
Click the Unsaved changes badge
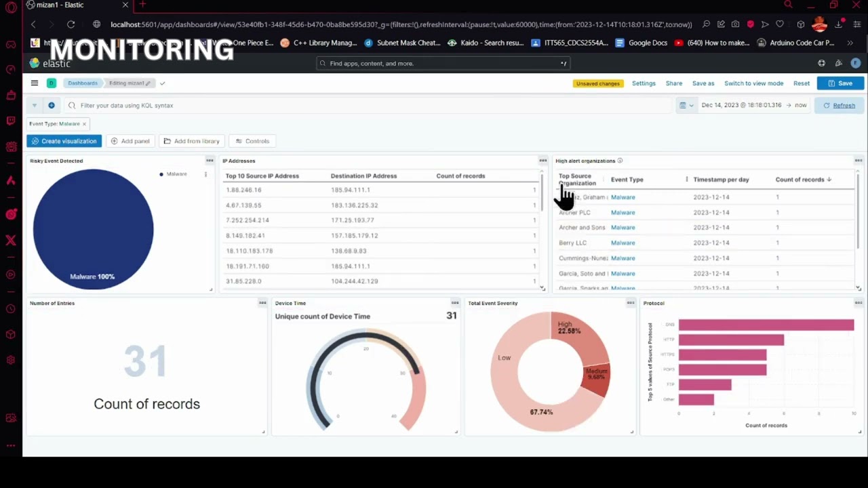tap(598, 83)
